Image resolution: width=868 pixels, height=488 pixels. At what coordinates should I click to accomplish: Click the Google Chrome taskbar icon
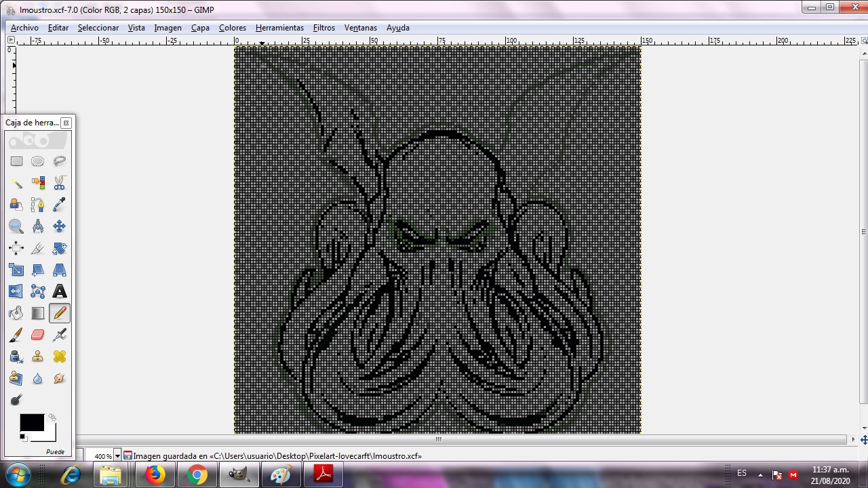197,474
